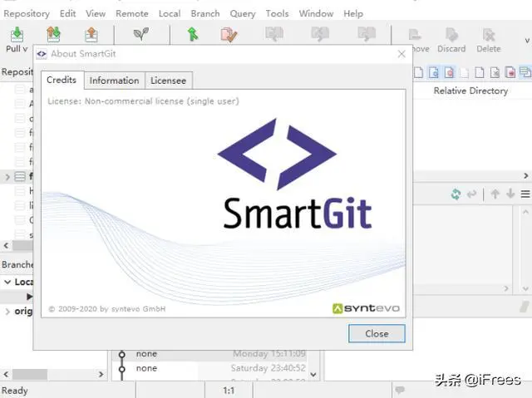Click the speech bubble icon in status bar
The width and height of the screenshot is (532, 398).
(400, 390)
